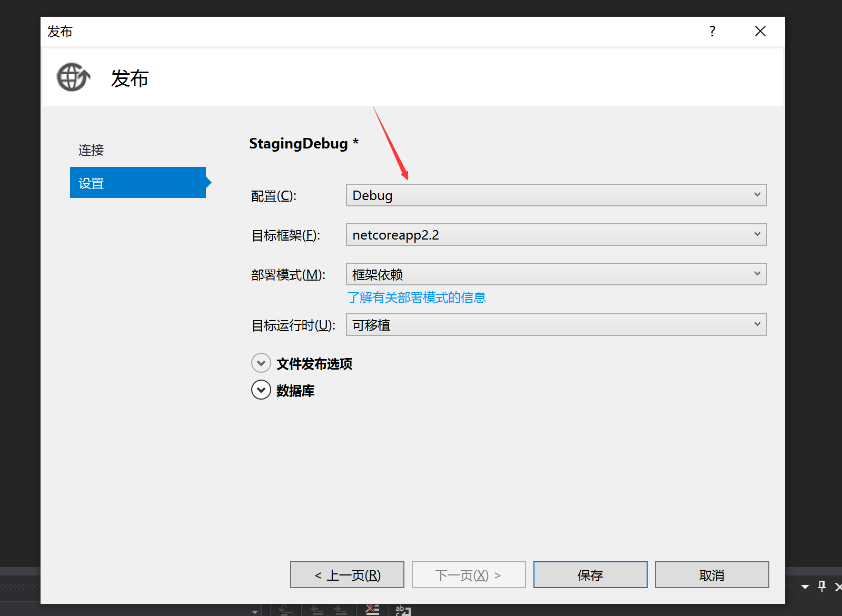Switch to the 连接 tab

coord(91,150)
